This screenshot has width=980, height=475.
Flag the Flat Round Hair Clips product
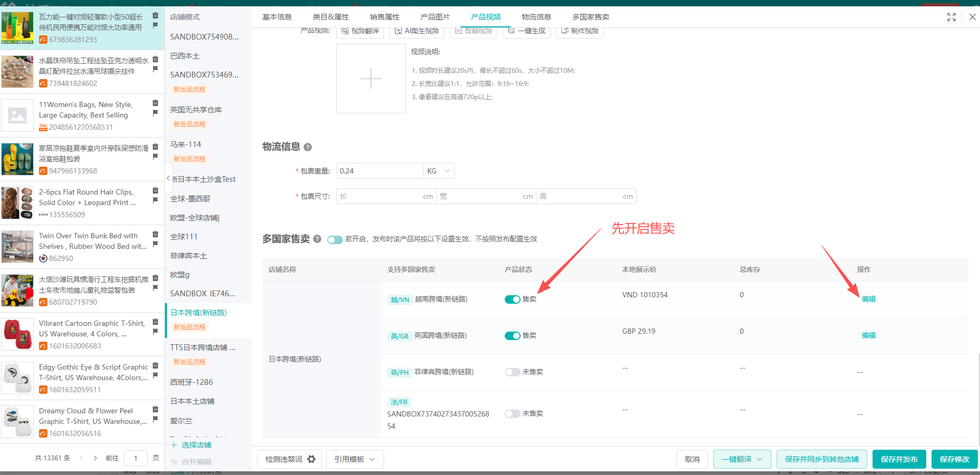(155, 200)
